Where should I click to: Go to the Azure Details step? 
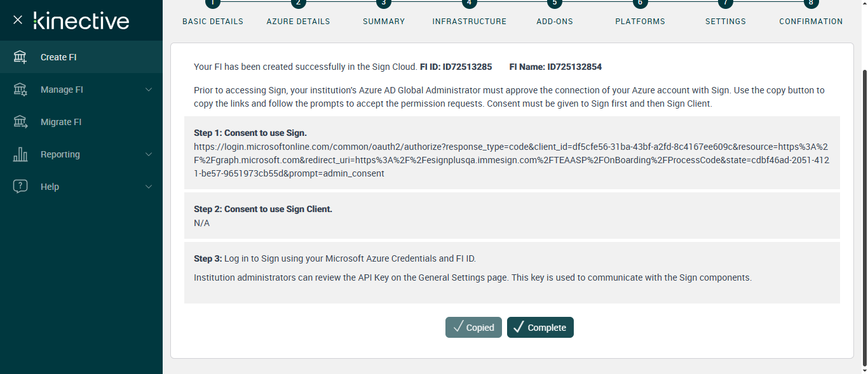coord(298,21)
